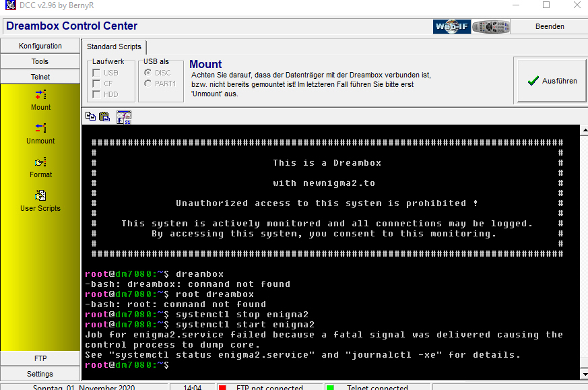Tick the USB drive checkbox
Screen dimensions: 588x390
point(96,73)
